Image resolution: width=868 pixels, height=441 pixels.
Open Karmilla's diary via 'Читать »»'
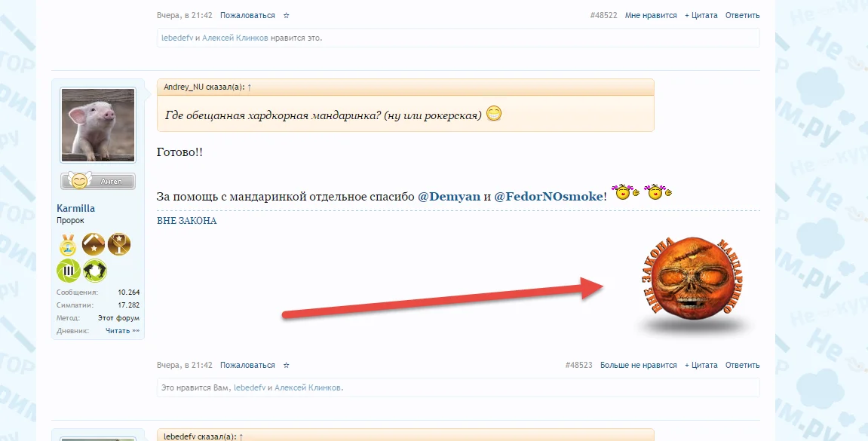coord(122,331)
